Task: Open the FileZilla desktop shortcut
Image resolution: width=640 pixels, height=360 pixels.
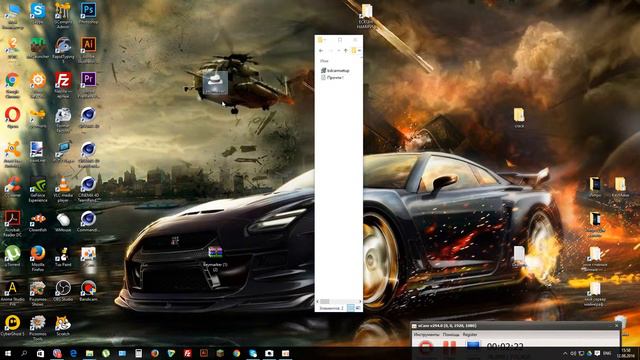Action: coord(63,85)
